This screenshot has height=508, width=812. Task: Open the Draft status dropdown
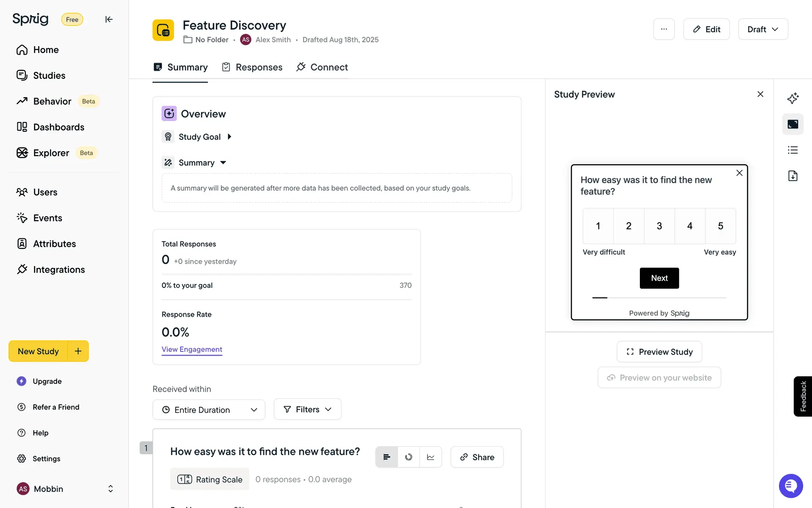coord(763,29)
